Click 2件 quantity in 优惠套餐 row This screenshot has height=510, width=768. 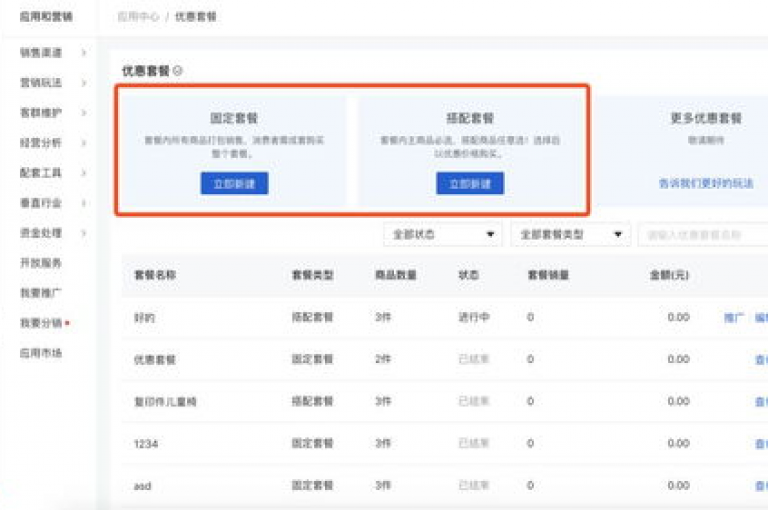tap(383, 359)
